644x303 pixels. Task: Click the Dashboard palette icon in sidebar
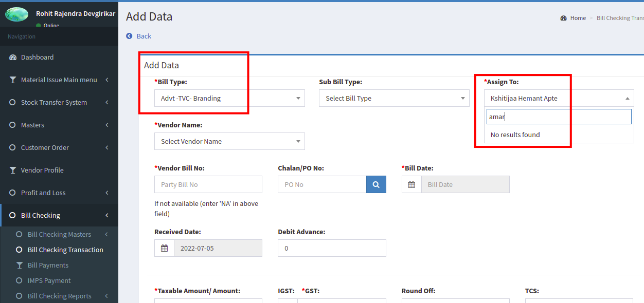13,57
